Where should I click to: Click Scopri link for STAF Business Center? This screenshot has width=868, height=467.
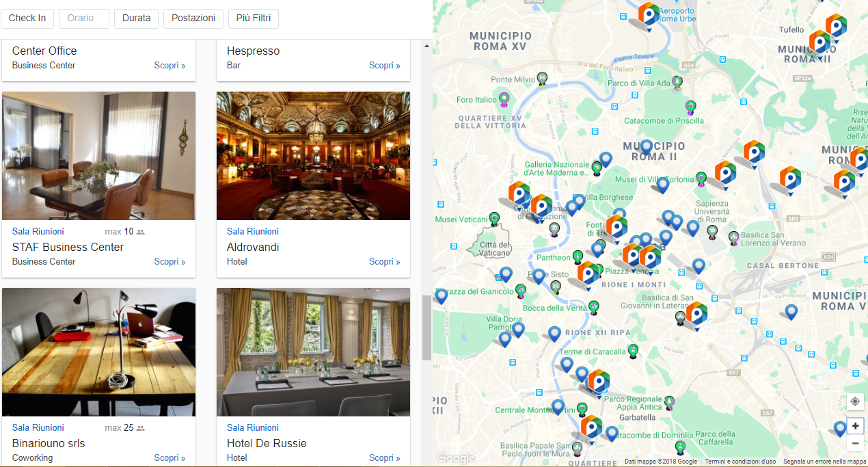(169, 262)
